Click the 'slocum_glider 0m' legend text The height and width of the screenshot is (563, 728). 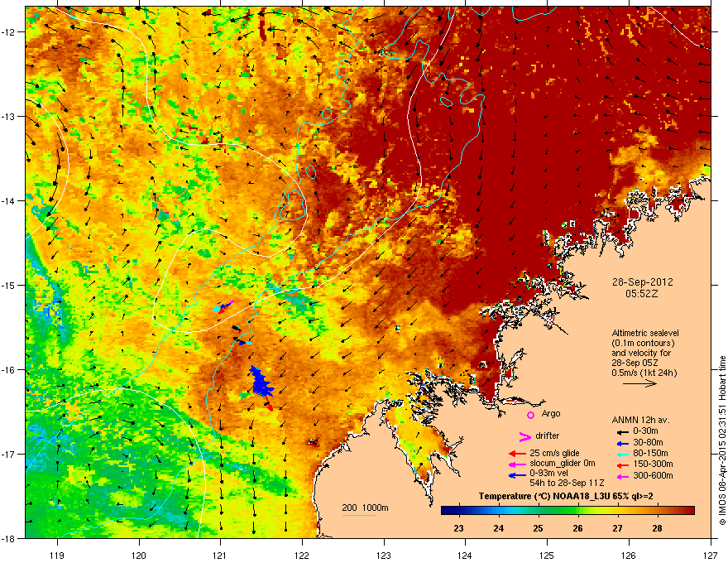(x=562, y=464)
